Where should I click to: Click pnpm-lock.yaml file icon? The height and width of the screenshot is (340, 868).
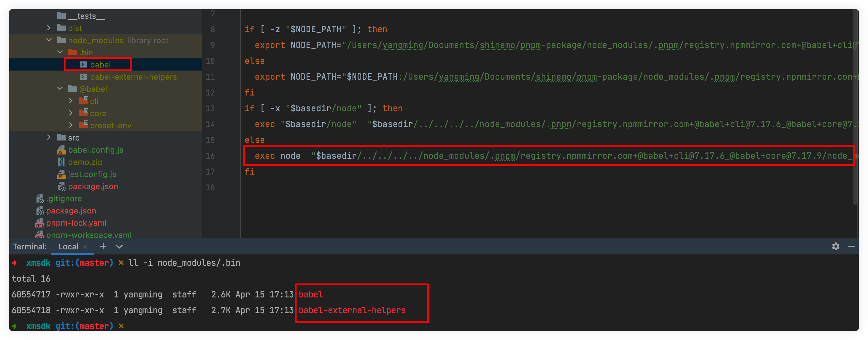click(x=40, y=223)
